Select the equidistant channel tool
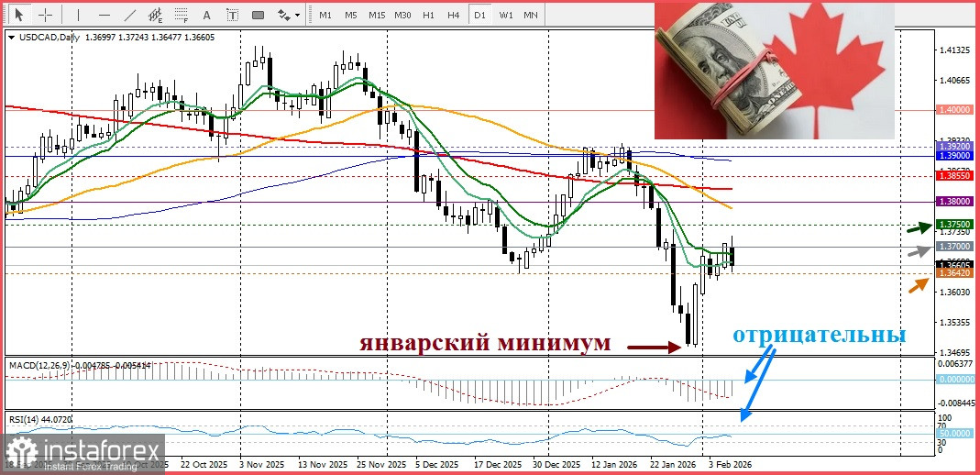 (156, 15)
